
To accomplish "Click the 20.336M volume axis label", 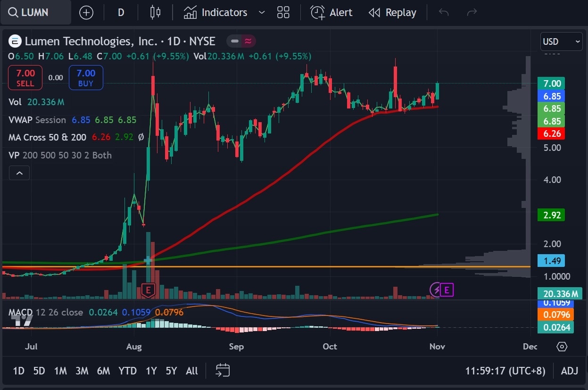I will pyautogui.click(x=560, y=294).
